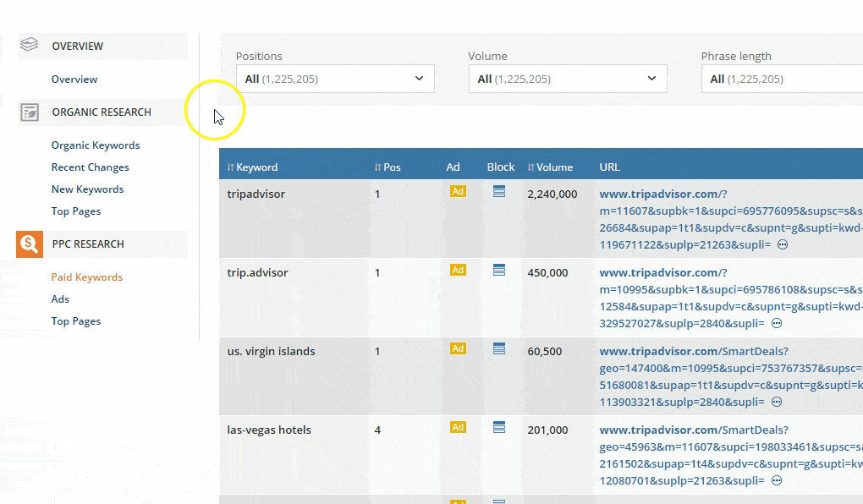Go to Overview page in sidebar
863x504 pixels.
[x=74, y=79]
